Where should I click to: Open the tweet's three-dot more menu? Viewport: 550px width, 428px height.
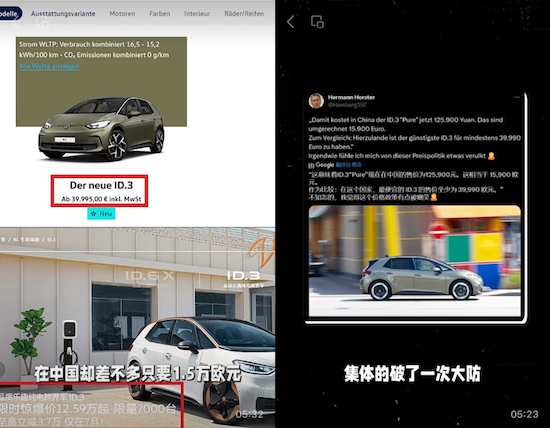coord(517,97)
